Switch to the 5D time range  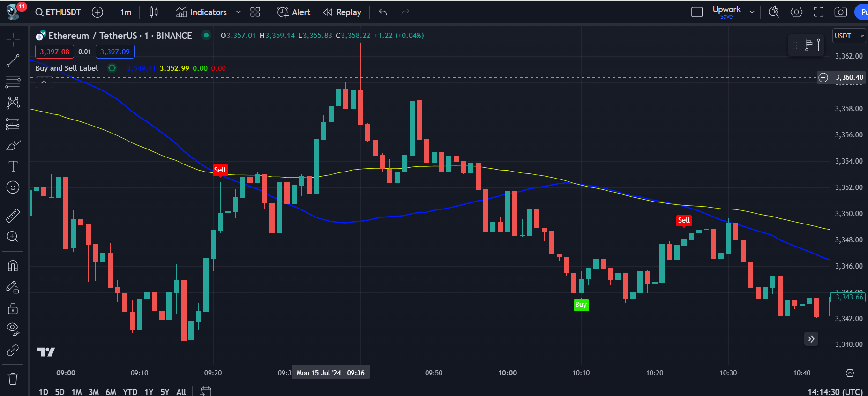tap(60, 392)
